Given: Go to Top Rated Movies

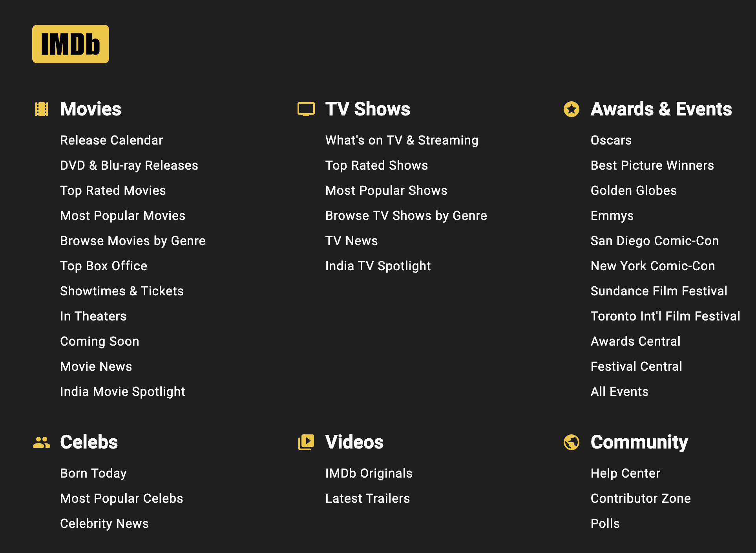Looking at the screenshot, I should click(x=113, y=190).
